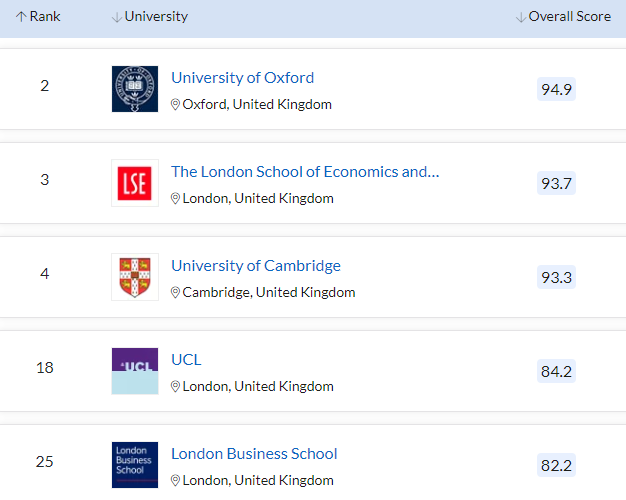Open London Business School link
Image resolution: width=626 pixels, height=500 pixels.
(x=254, y=454)
